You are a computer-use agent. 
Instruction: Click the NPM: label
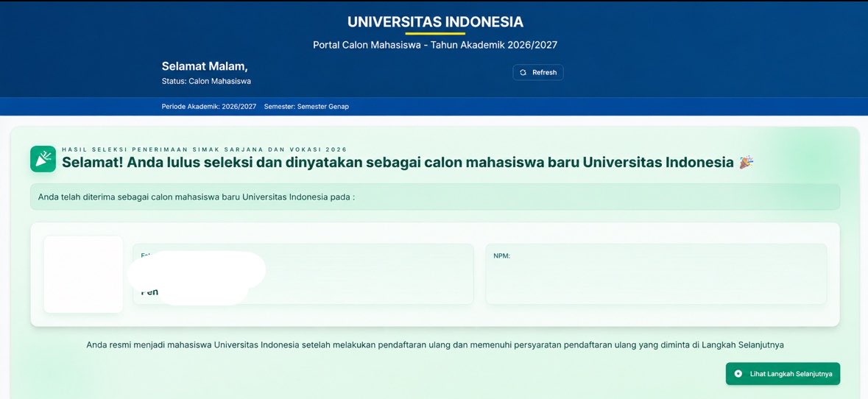[x=501, y=256]
